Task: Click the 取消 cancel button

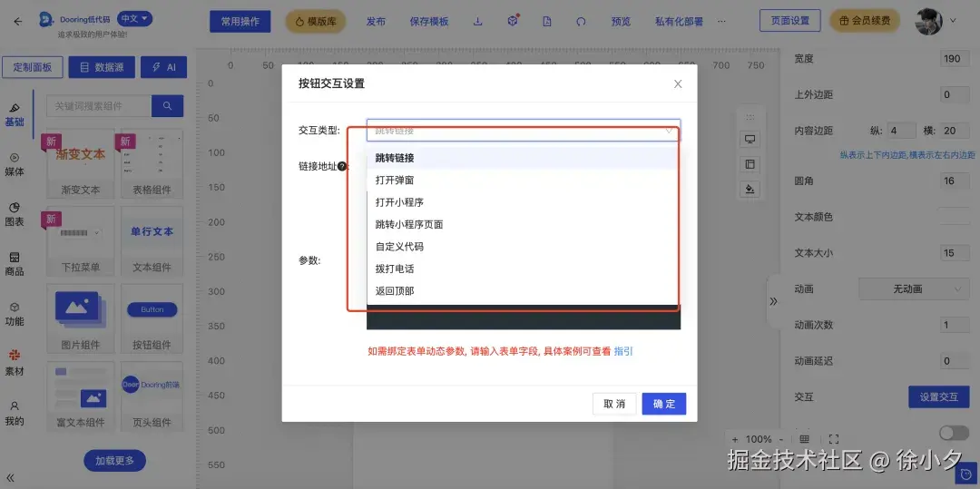Action: [x=614, y=404]
